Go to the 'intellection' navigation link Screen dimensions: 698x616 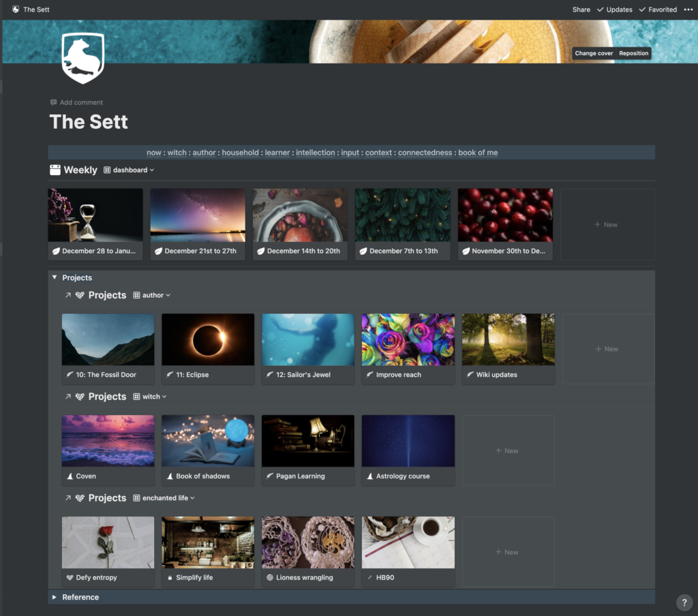point(316,153)
